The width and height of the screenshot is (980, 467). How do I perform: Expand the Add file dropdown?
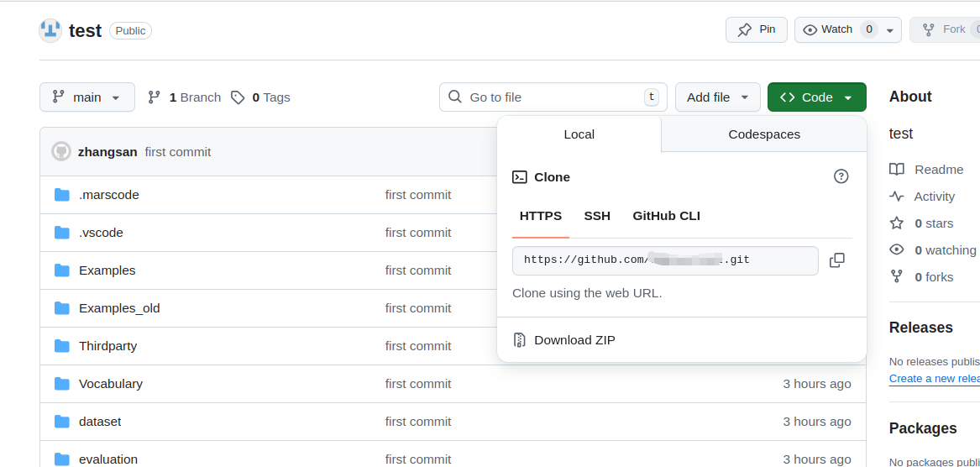(x=717, y=97)
